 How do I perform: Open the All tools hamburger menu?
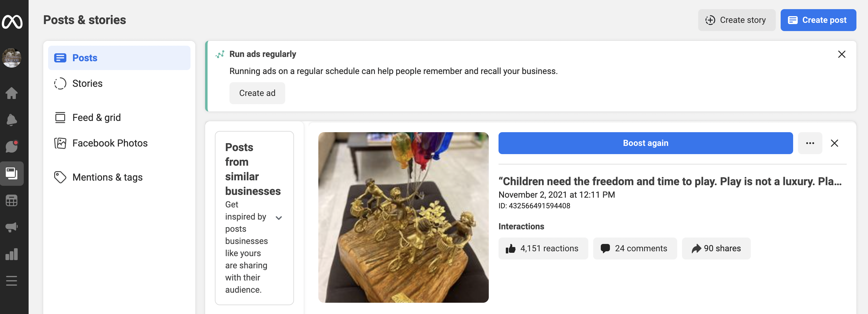pos(12,280)
